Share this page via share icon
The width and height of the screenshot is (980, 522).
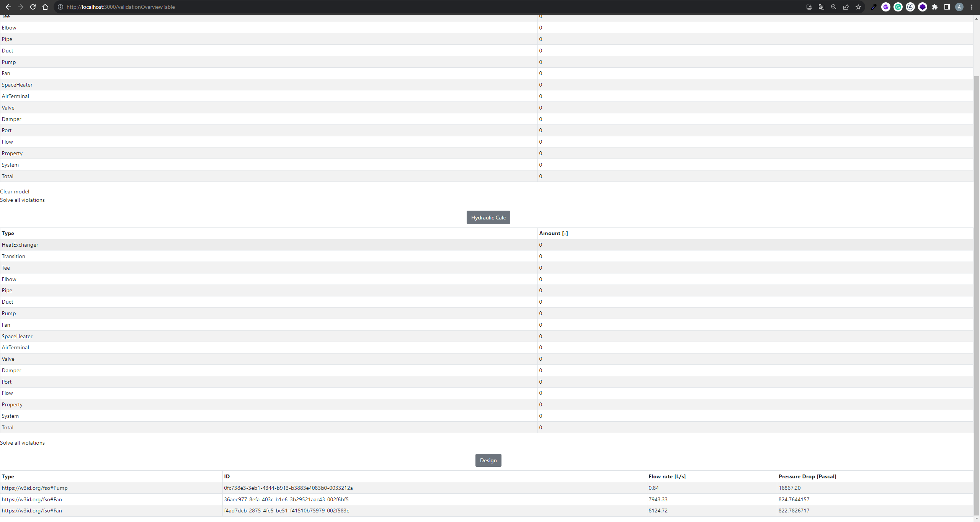click(846, 7)
